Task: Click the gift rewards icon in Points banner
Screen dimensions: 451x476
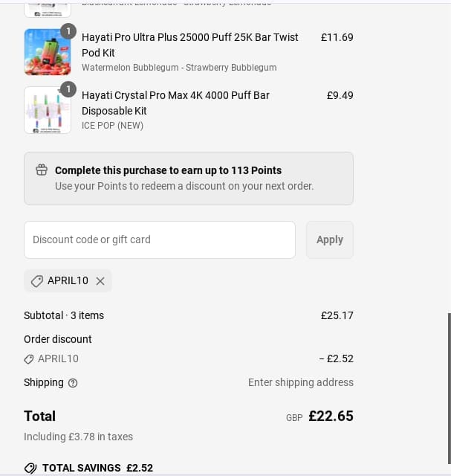Action: [x=42, y=170]
